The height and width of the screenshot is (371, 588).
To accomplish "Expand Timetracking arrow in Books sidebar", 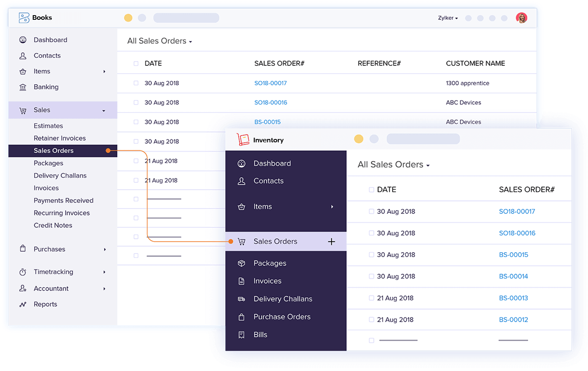I will coord(104,272).
